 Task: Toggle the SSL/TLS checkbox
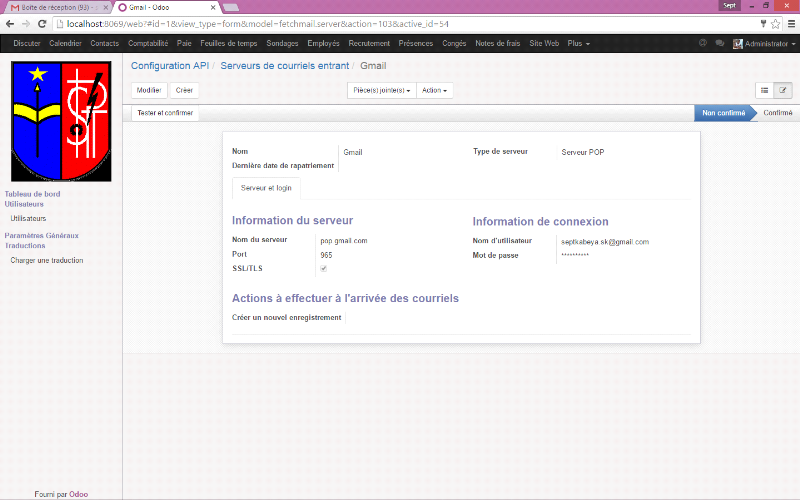tap(323, 268)
